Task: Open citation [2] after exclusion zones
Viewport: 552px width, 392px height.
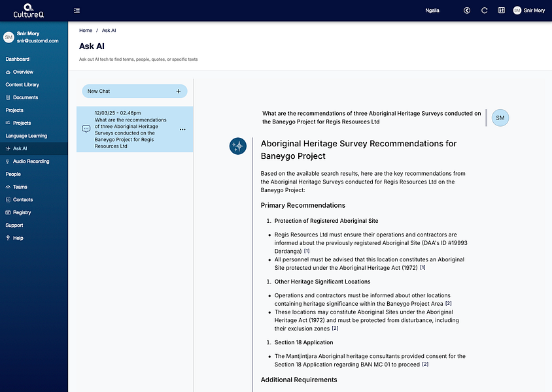Action: click(335, 329)
